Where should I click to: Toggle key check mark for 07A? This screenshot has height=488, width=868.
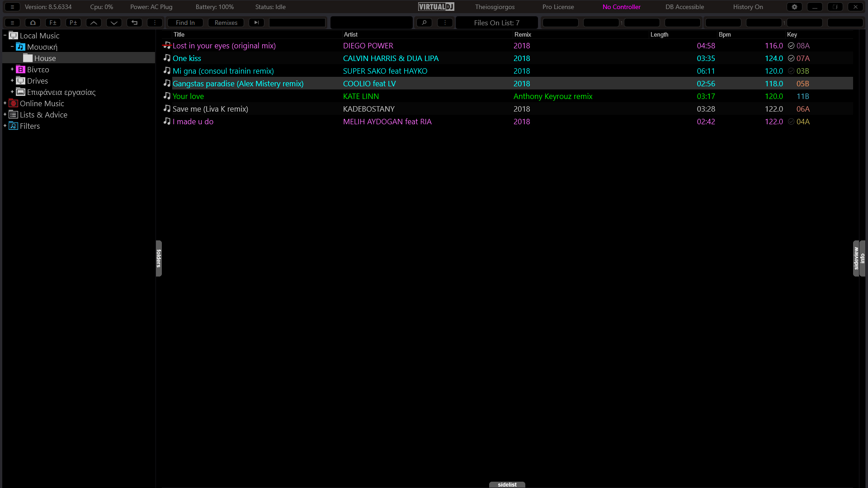[791, 58]
